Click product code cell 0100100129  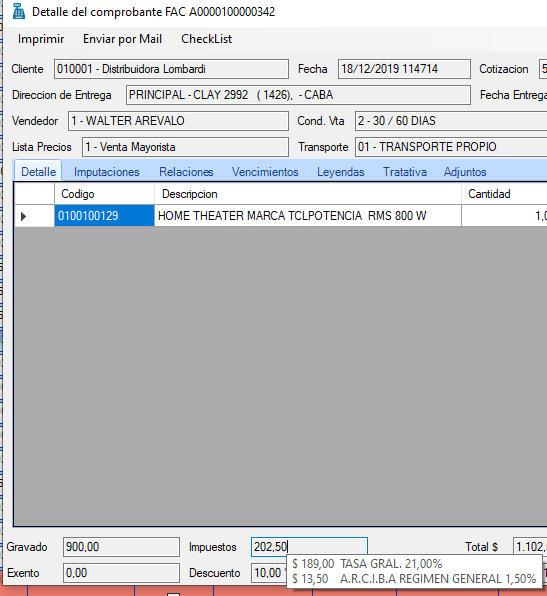coord(104,216)
